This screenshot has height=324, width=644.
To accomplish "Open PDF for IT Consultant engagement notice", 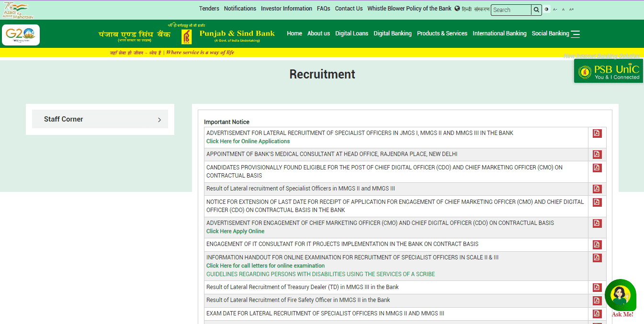I will click(597, 245).
